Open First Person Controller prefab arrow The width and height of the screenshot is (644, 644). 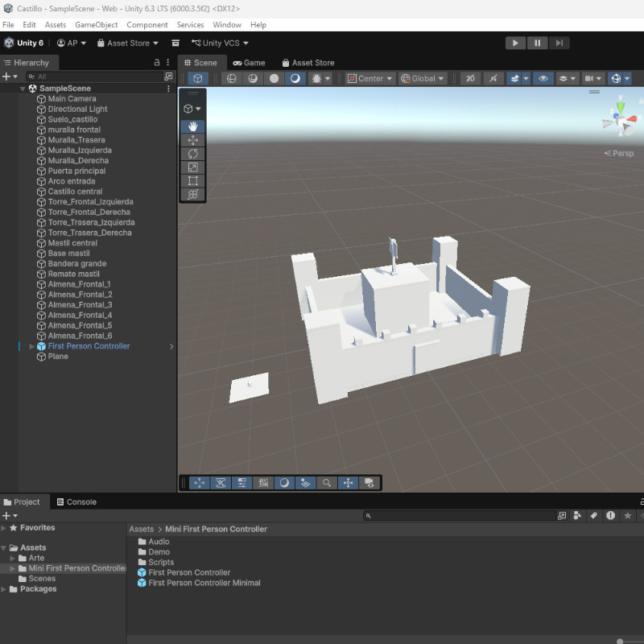[171, 346]
